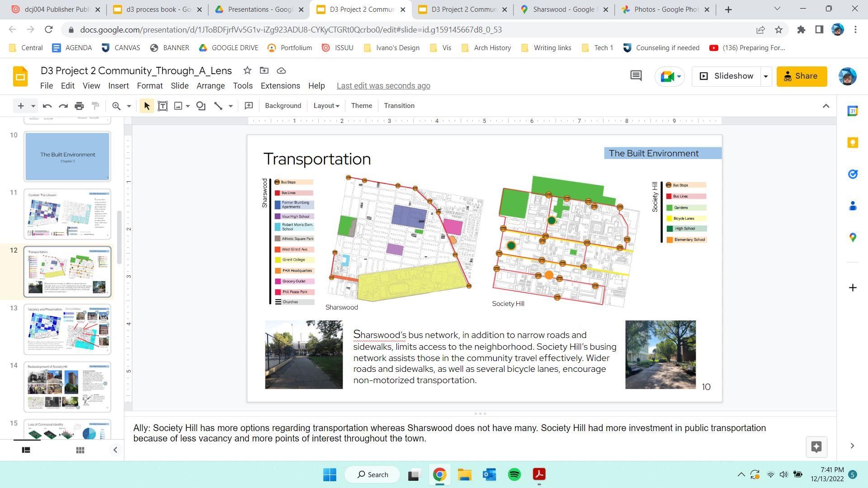The height and width of the screenshot is (488, 868).
Task: Open Google Calendar side panel icon
Action: 853,111
